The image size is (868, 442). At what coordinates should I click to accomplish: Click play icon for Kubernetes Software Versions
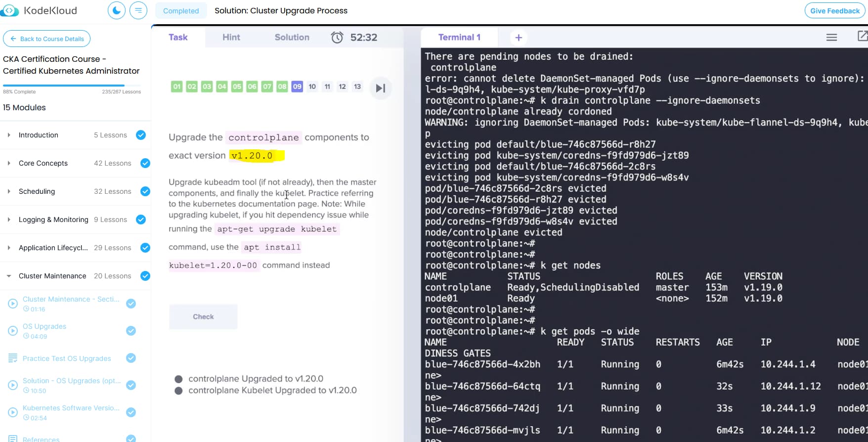13,412
